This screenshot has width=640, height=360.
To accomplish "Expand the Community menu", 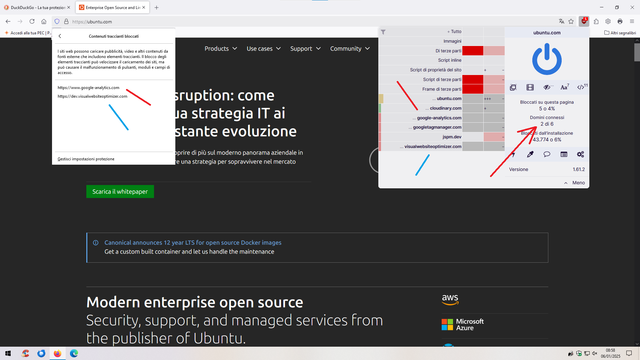I will click(350, 49).
